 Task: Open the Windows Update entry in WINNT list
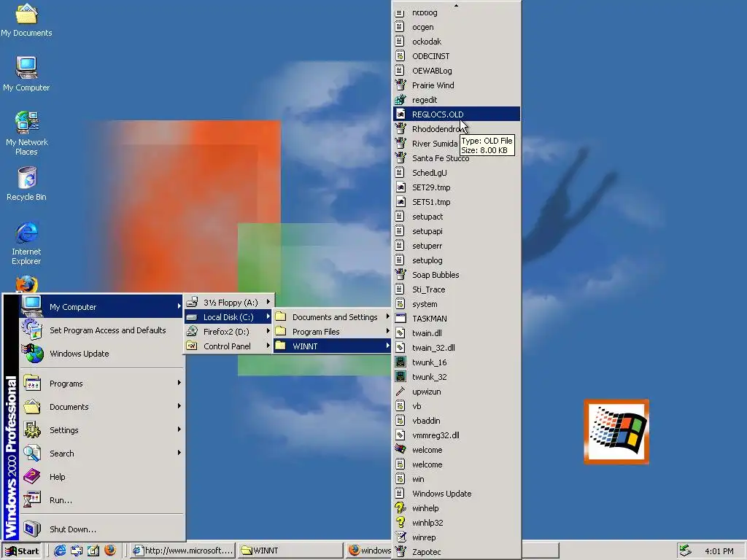click(x=457, y=494)
